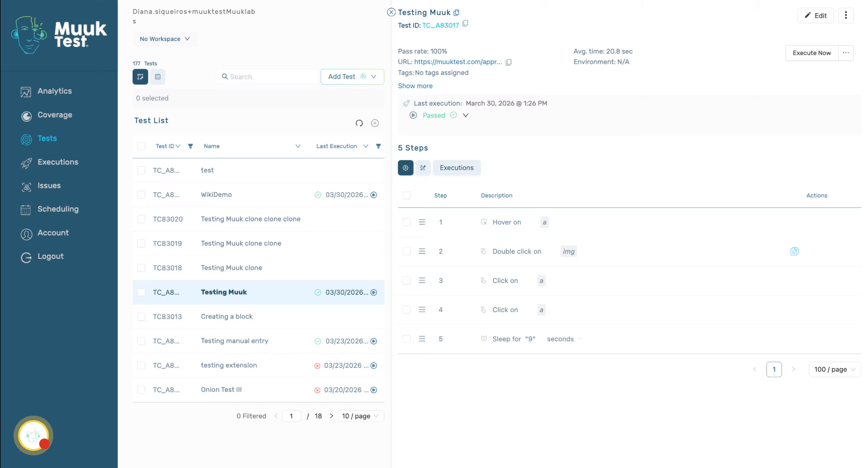The height and width of the screenshot is (468, 868).
Task: Refresh the Test List
Action: click(359, 123)
